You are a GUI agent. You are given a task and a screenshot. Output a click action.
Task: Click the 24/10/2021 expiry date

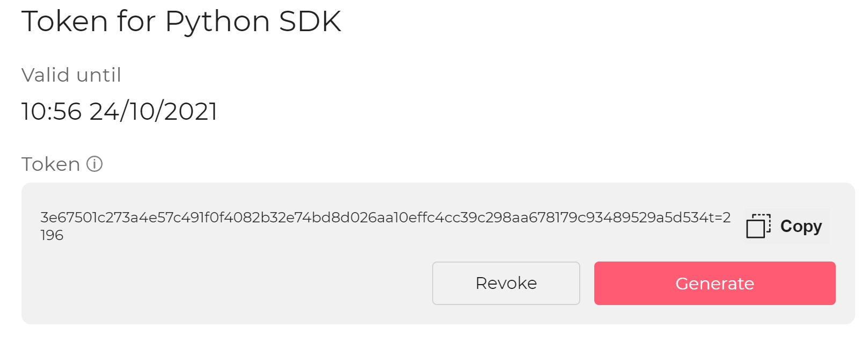[154, 112]
